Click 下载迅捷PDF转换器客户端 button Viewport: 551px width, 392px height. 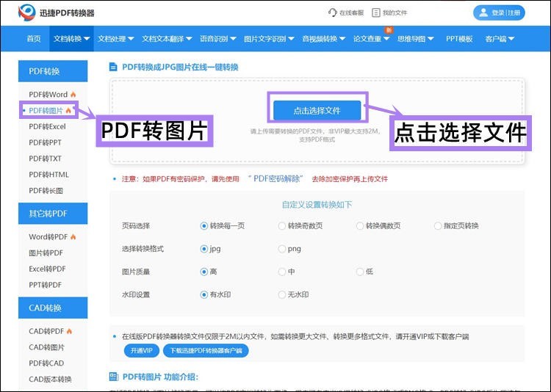pyautogui.click(x=206, y=351)
